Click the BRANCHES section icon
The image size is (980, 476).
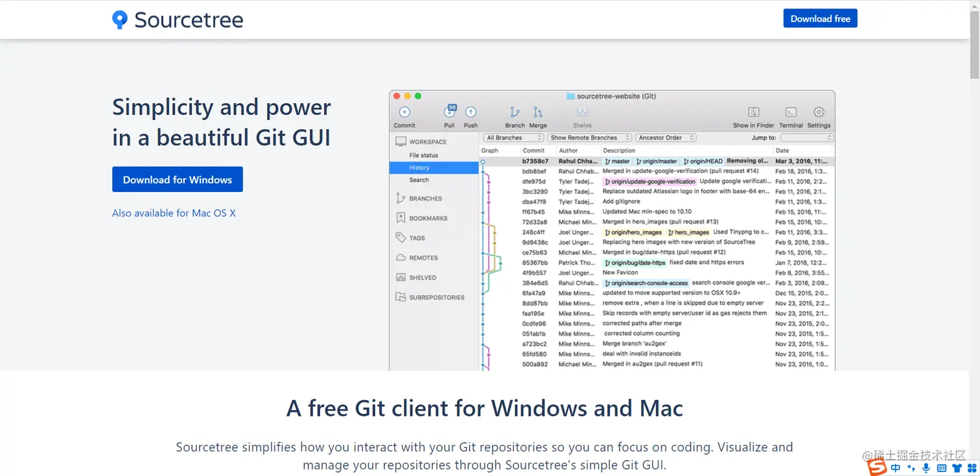point(401,198)
